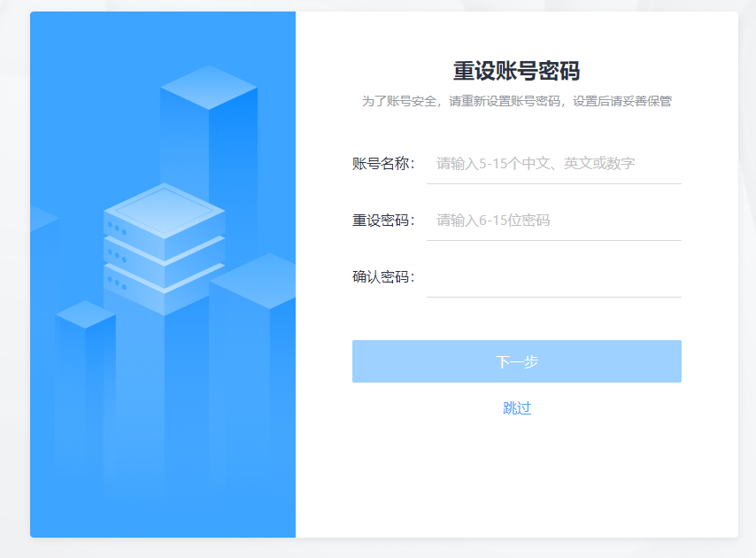This screenshot has width=756, height=558.
Task: Click empty white area below 跳过
Action: click(517, 478)
